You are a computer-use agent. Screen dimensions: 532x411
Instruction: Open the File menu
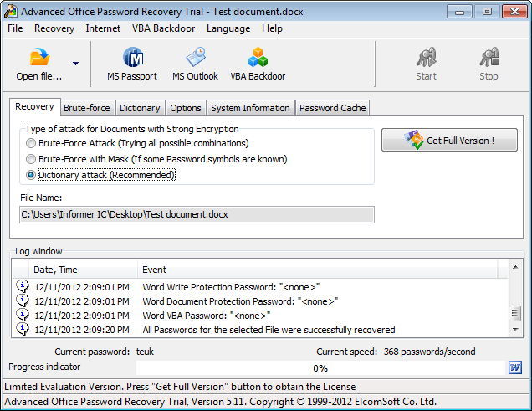click(x=15, y=28)
